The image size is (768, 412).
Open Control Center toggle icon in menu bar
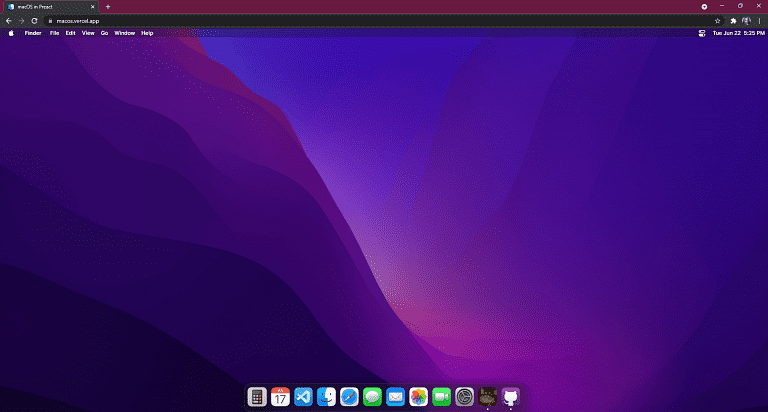[x=702, y=33]
